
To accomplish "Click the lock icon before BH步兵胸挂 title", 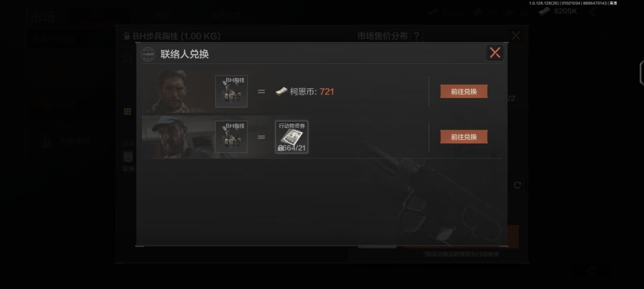I will click(x=127, y=36).
